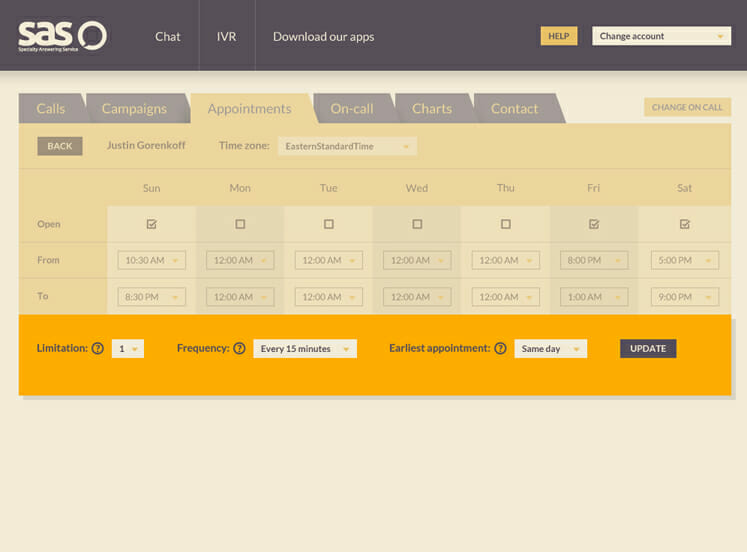The image size is (747, 552).
Task: Click the UPDATE button
Action: tap(648, 349)
